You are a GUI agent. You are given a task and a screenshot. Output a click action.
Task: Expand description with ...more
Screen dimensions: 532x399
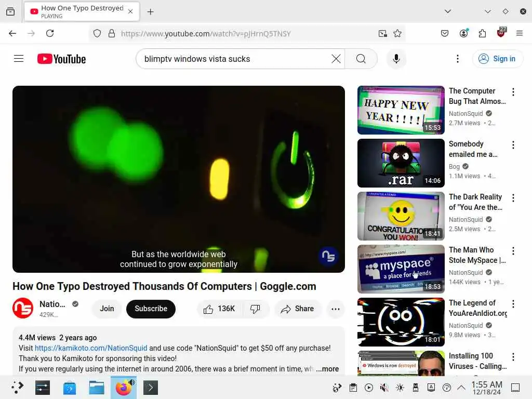pos(328,369)
